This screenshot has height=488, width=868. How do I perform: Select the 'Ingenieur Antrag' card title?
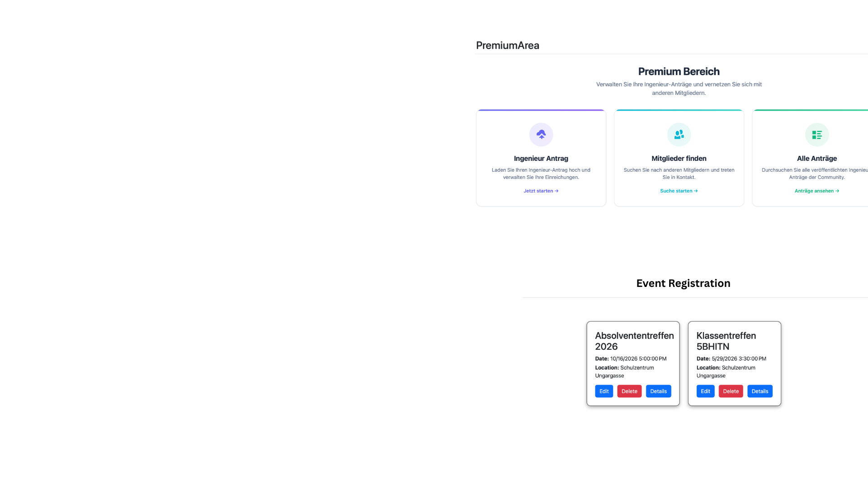point(541,159)
